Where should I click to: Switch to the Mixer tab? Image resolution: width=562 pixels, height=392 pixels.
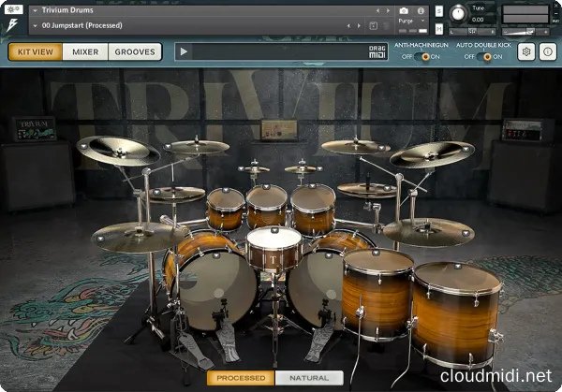pos(85,51)
